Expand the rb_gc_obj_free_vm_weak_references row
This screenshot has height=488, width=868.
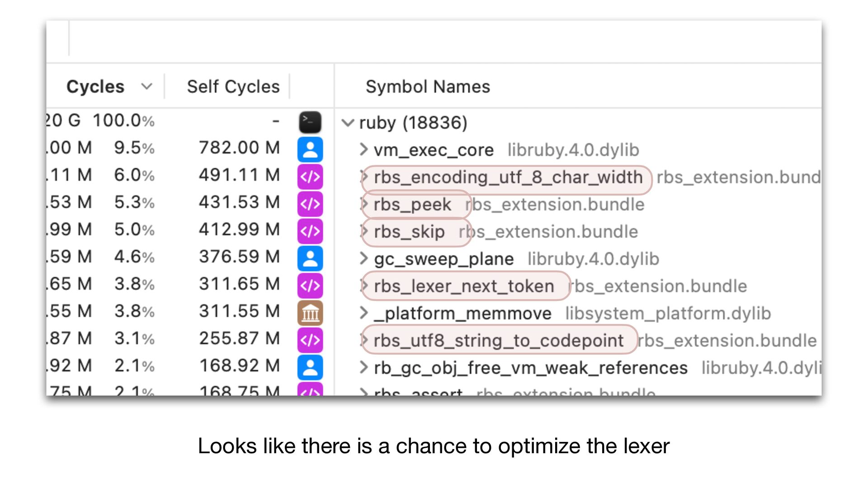coord(363,367)
